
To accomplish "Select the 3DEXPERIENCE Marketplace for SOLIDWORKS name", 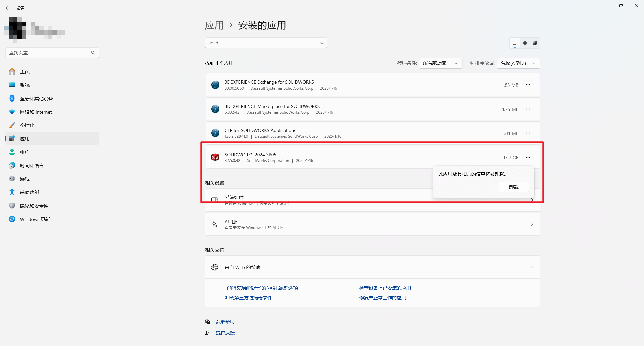I will (272, 106).
